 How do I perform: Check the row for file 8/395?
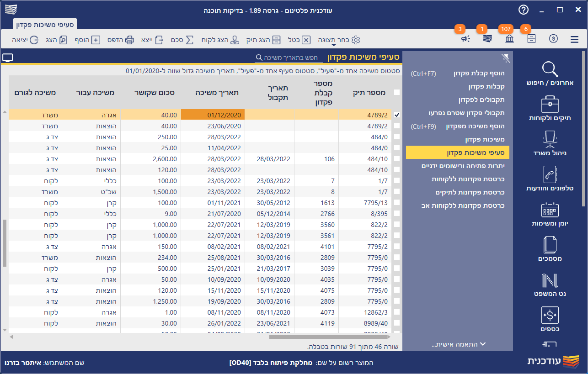pyautogui.click(x=396, y=213)
